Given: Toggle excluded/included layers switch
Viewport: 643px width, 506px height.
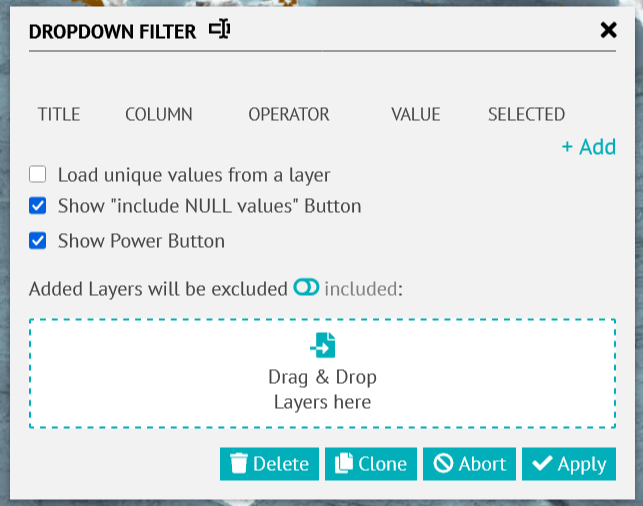Looking at the screenshot, I should click(x=306, y=287).
